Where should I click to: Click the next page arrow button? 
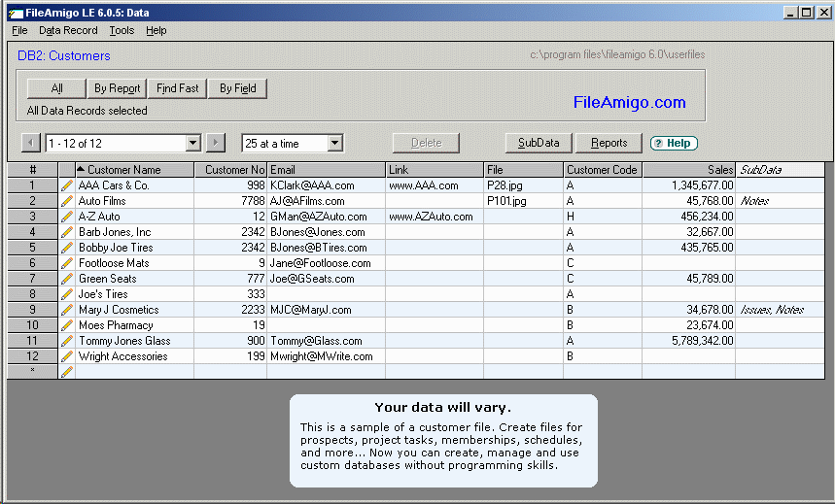[x=215, y=143]
